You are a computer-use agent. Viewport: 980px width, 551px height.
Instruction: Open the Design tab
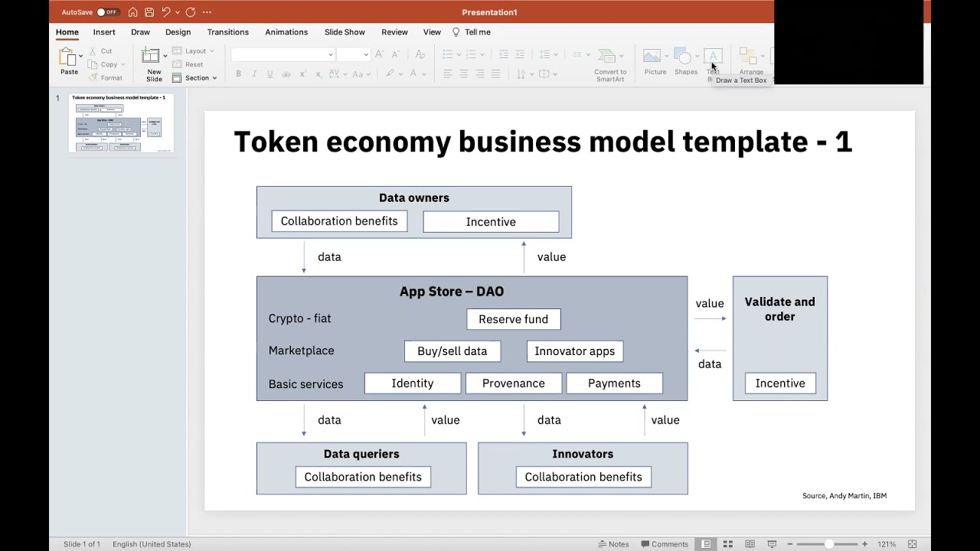point(178,32)
